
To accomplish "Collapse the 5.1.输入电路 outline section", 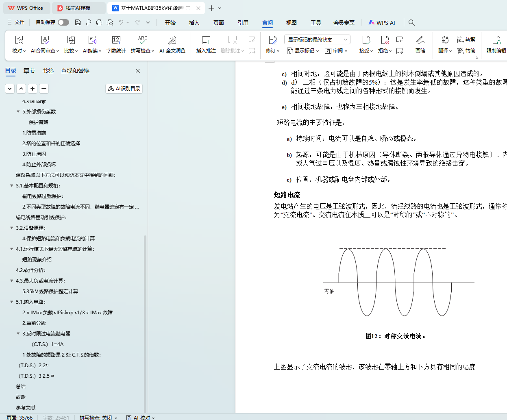I will pyautogui.click(x=12, y=302).
